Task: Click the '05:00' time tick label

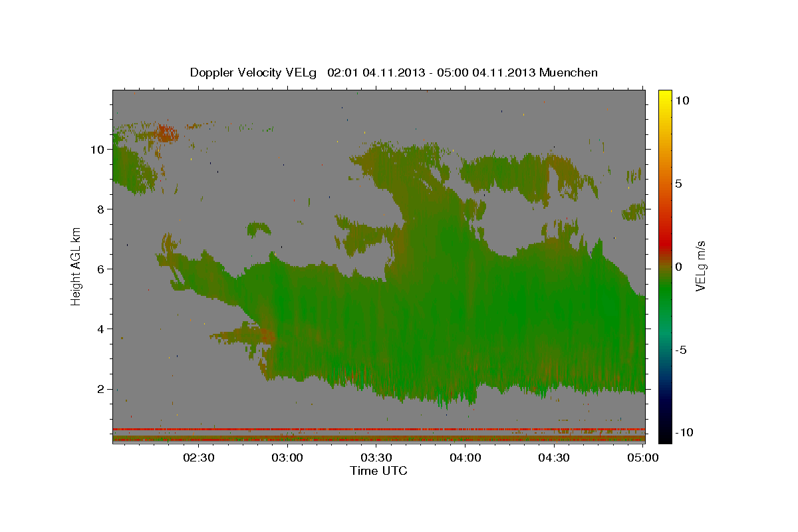Action: click(x=643, y=458)
